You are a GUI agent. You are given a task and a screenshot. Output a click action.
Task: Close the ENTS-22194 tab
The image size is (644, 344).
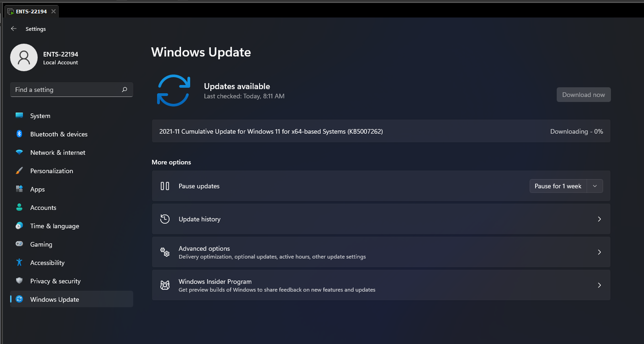point(53,12)
